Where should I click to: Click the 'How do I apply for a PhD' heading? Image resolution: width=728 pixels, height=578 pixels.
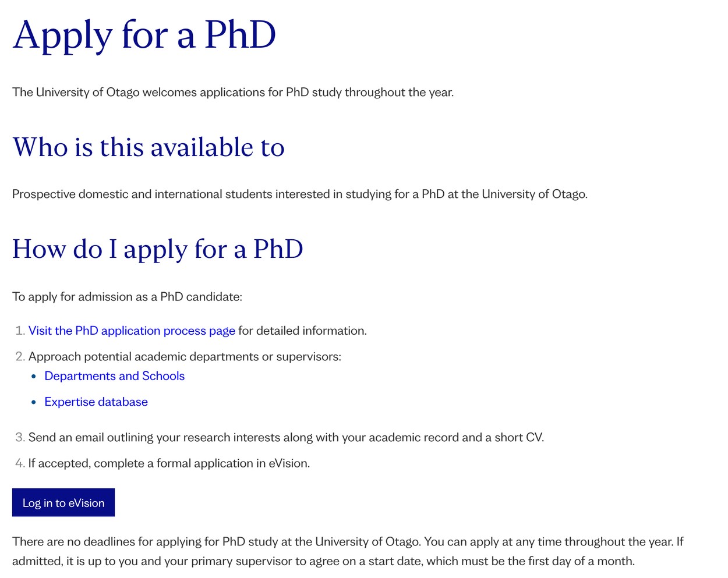coord(158,249)
